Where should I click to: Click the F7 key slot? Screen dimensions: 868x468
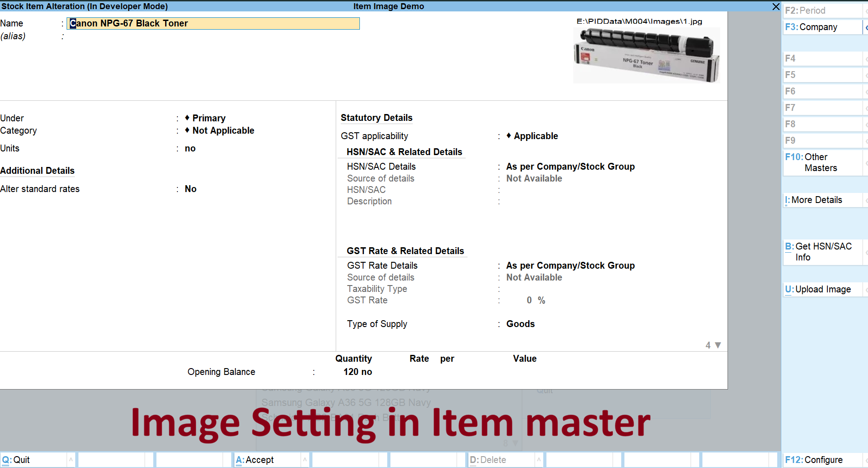(x=822, y=108)
